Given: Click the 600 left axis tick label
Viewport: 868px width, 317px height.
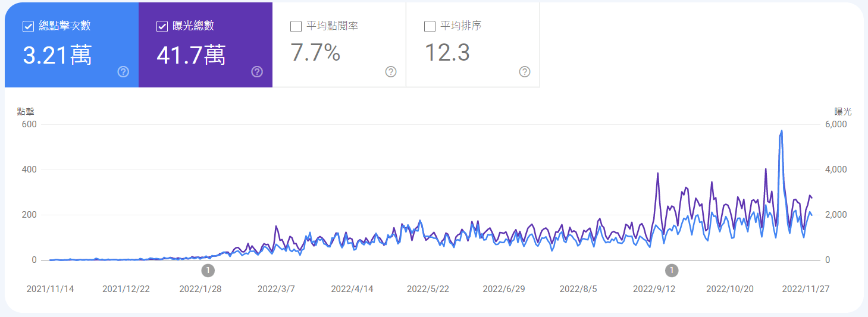Looking at the screenshot, I should pyautogui.click(x=30, y=124).
